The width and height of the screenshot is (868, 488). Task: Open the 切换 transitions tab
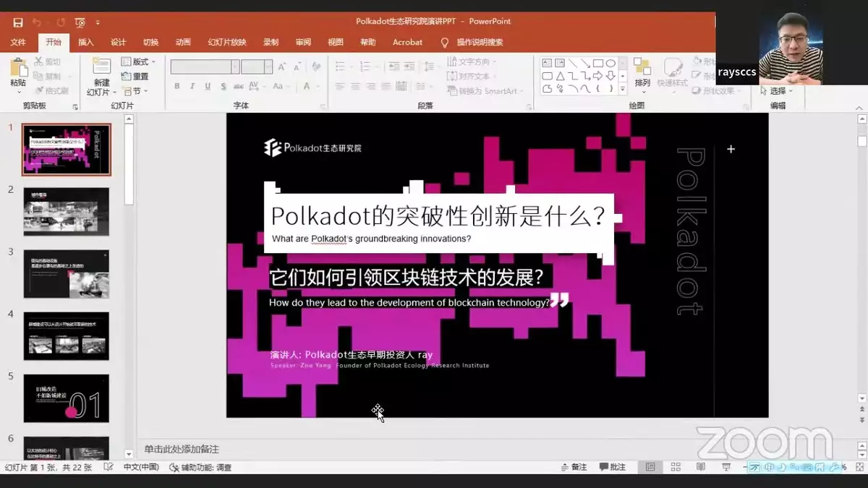pos(150,42)
